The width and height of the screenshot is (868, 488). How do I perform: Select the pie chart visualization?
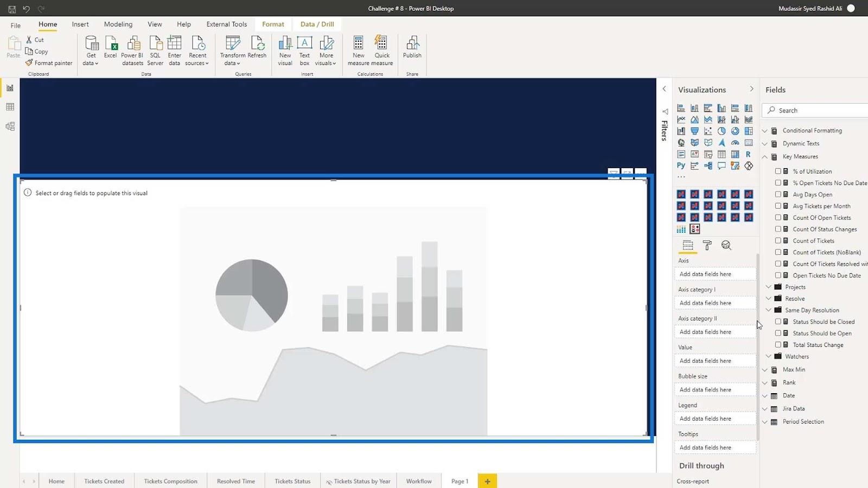click(x=722, y=131)
